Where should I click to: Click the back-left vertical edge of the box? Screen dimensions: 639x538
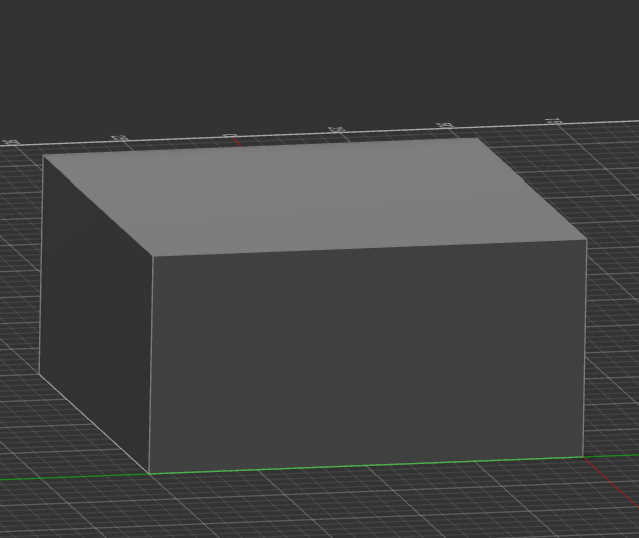point(41,265)
